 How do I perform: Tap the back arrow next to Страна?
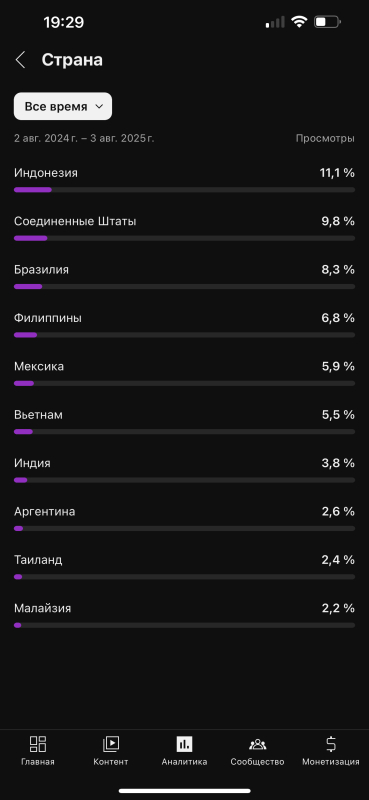(x=20, y=60)
